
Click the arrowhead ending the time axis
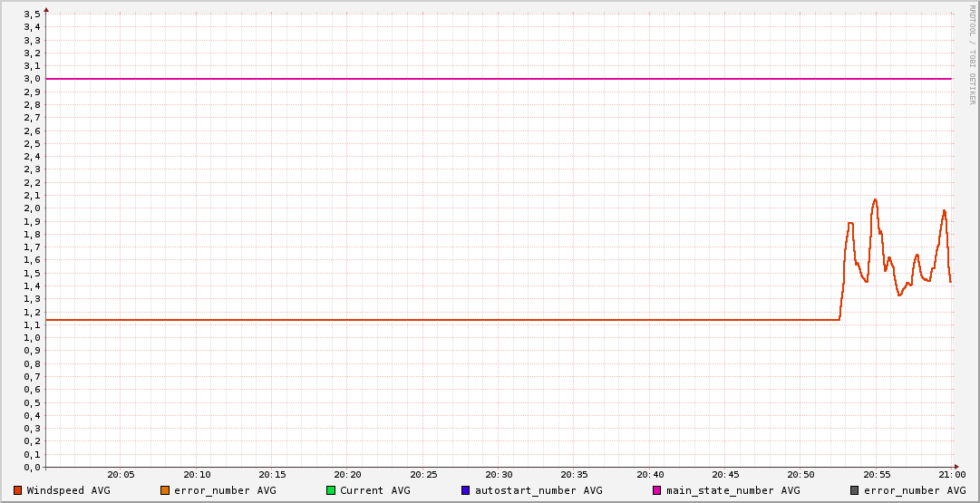pyautogui.click(x=957, y=468)
